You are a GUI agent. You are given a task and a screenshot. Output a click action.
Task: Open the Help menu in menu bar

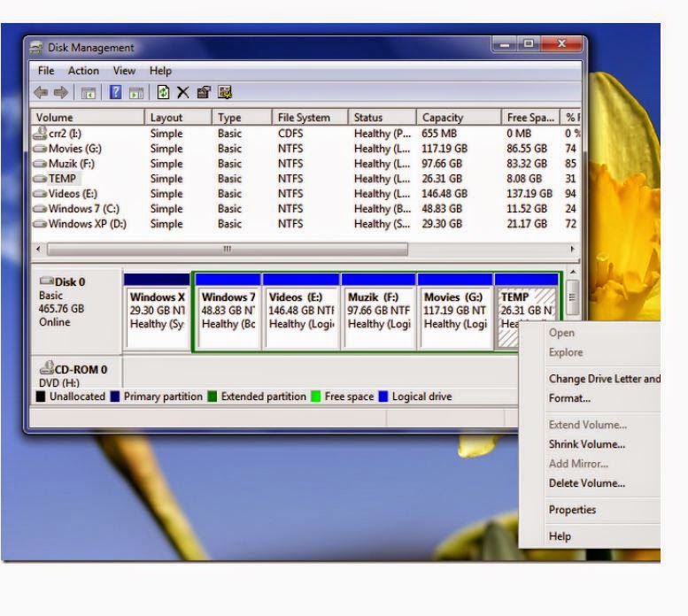160,71
